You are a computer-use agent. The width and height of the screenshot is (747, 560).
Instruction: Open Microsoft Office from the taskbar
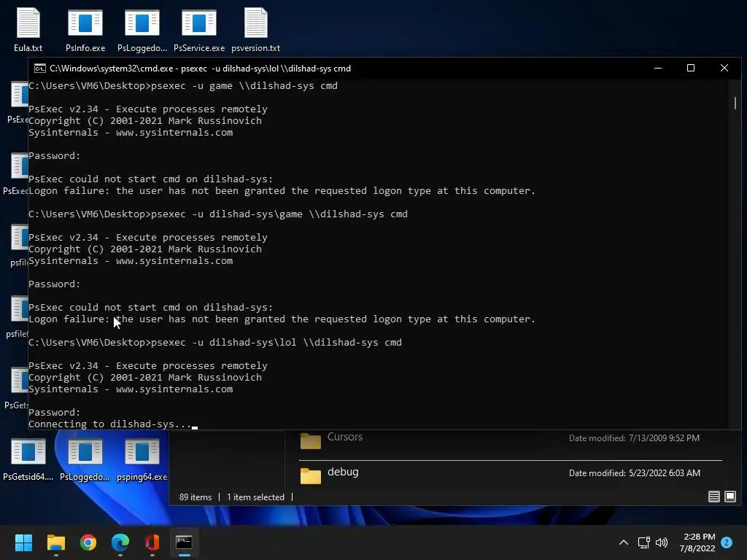[x=152, y=542]
